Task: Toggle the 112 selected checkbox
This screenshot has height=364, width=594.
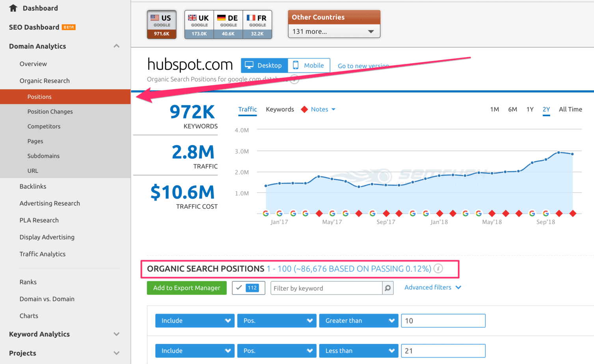Action: coord(248,288)
